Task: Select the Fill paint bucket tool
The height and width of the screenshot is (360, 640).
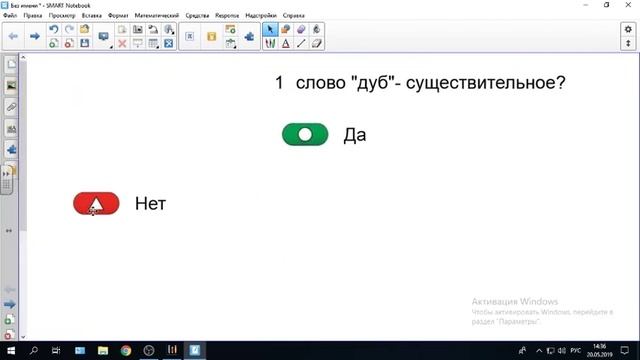Action: (x=316, y=29)
